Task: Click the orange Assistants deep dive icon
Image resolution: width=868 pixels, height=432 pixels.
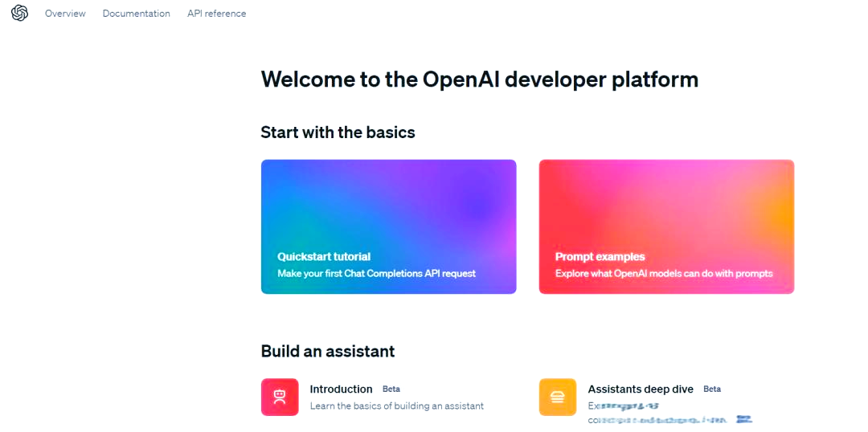Action: pyautogui.click(x=558, y=397)
